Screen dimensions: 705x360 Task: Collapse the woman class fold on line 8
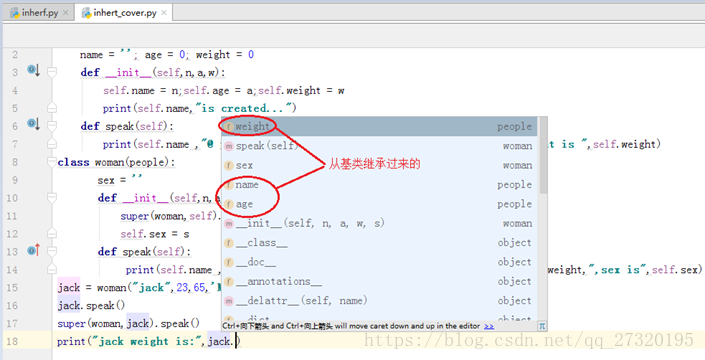tap(52, 162)
